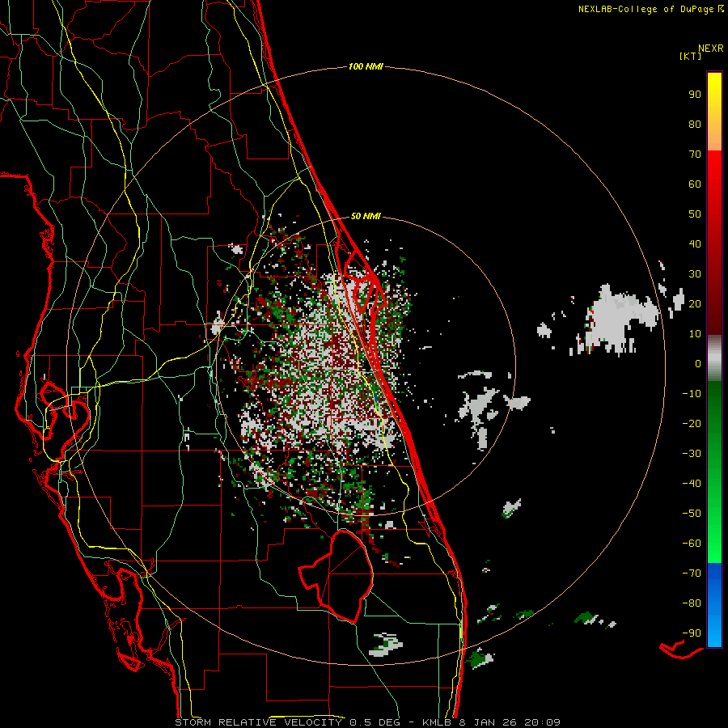The height and width of the screenshot is (728, 728).
Task: Click the -10 value on the velocity scale
Action: tap(692, 394)
